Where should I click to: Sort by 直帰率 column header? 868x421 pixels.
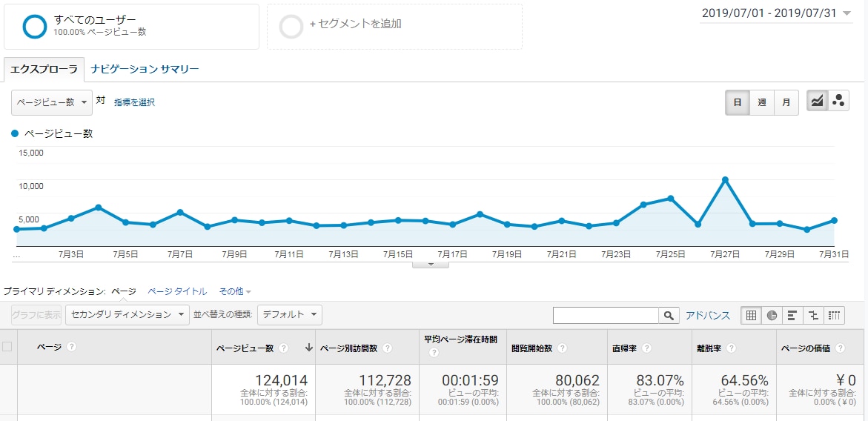624,348
